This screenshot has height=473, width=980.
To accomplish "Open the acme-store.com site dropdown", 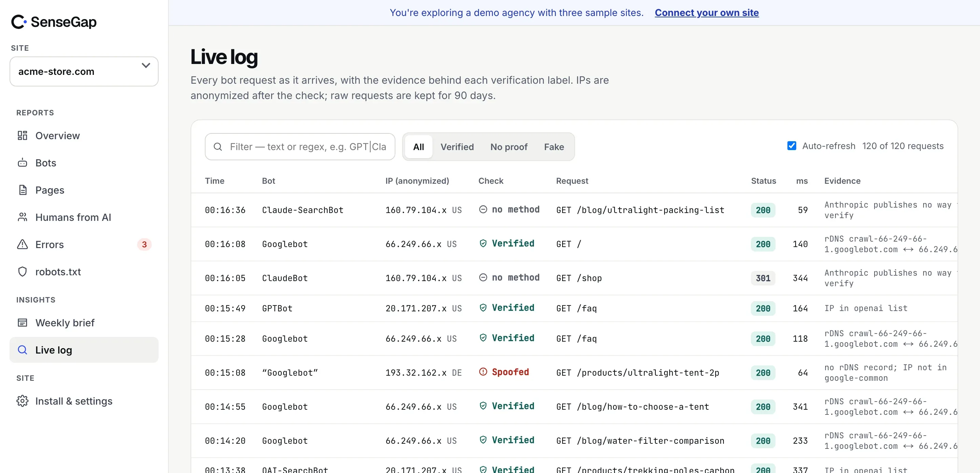I will tap(84, 71).
